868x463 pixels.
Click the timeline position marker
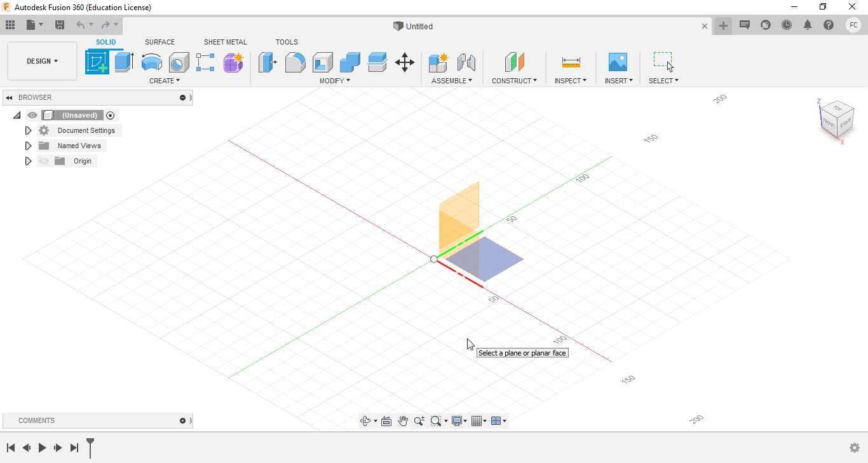(90, 447)
